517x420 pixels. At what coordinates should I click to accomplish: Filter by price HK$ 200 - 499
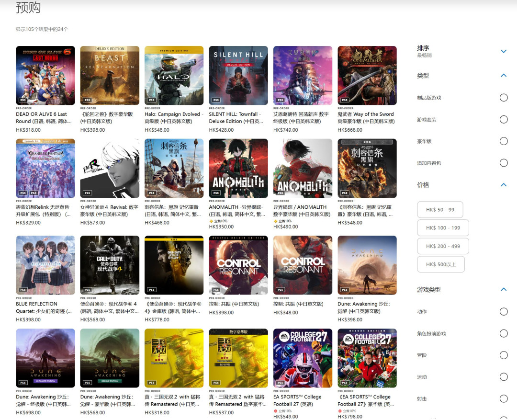click(443, 246)
